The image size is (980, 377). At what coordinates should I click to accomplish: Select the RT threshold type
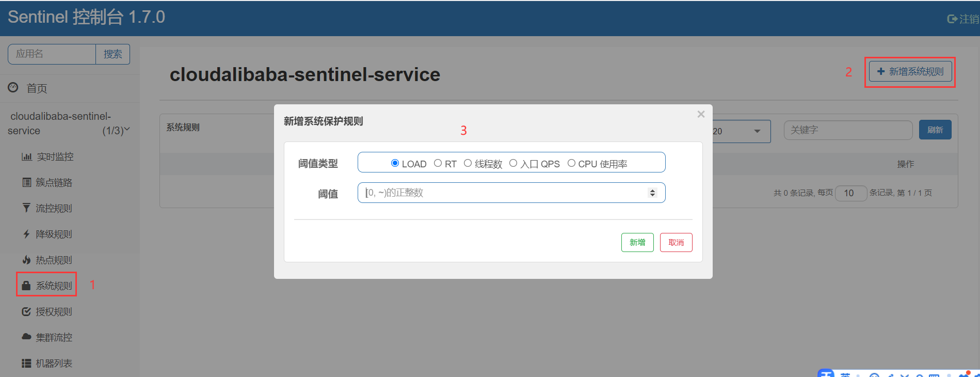click(438, 163)
